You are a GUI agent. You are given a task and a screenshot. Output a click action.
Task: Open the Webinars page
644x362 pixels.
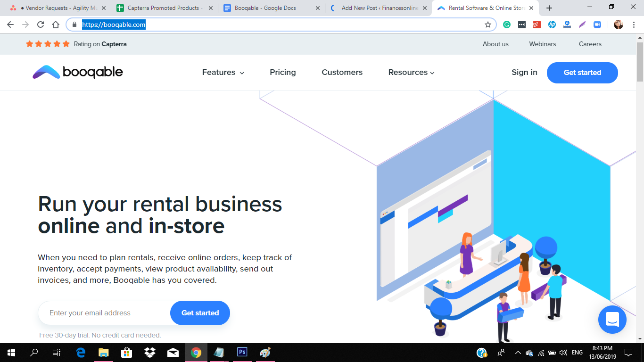542,44
